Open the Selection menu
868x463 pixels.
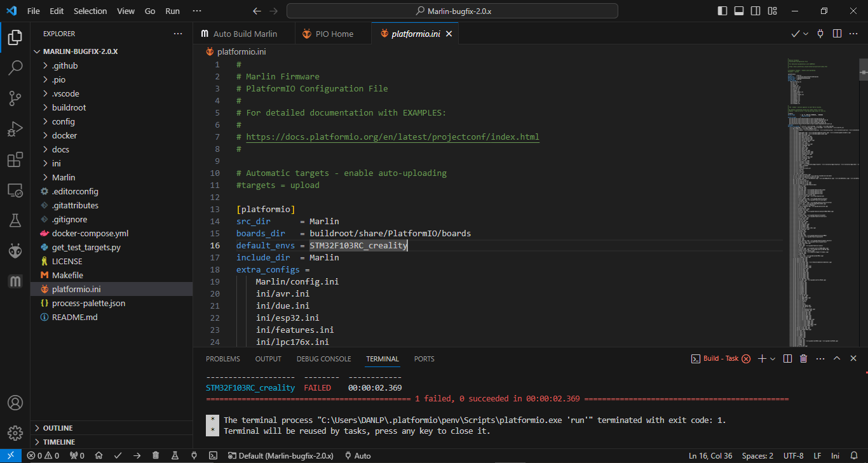pyautogui.click(x=90, y=11)
